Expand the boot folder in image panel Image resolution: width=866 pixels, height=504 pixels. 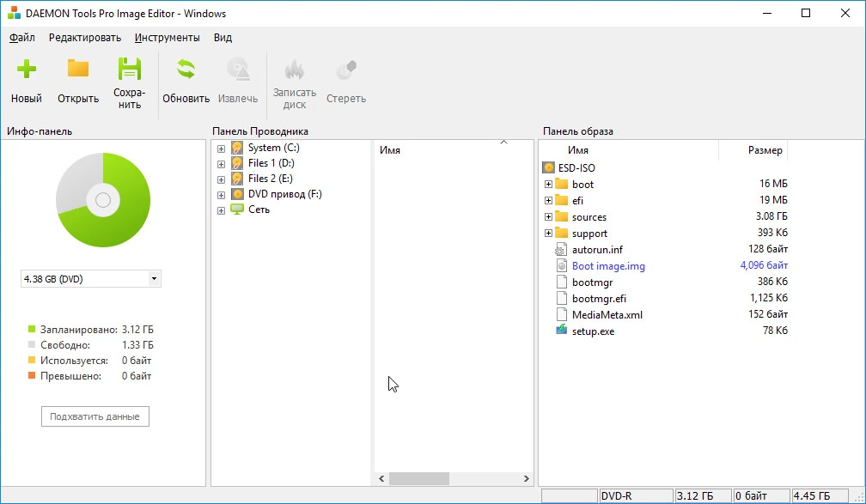tap(548, 184)
